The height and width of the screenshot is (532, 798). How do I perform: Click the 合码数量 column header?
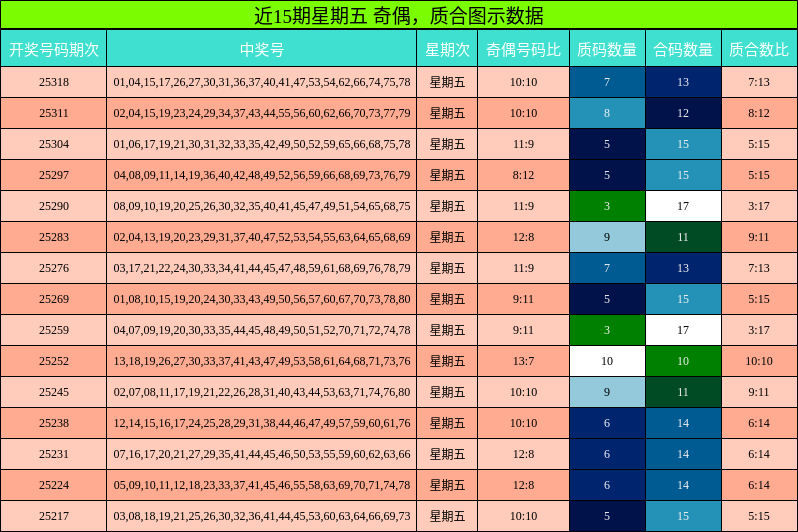683,49
